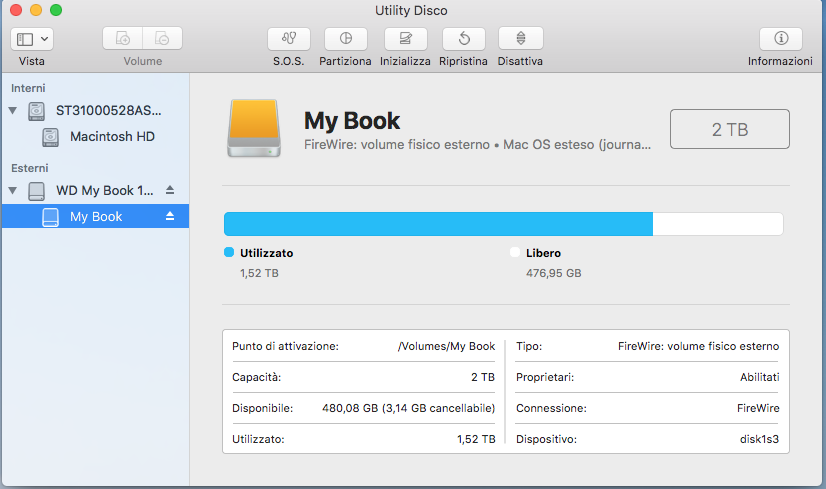826x489 pixels.
Task: Click the white Libero legend dot
Action: pos(515,252)
